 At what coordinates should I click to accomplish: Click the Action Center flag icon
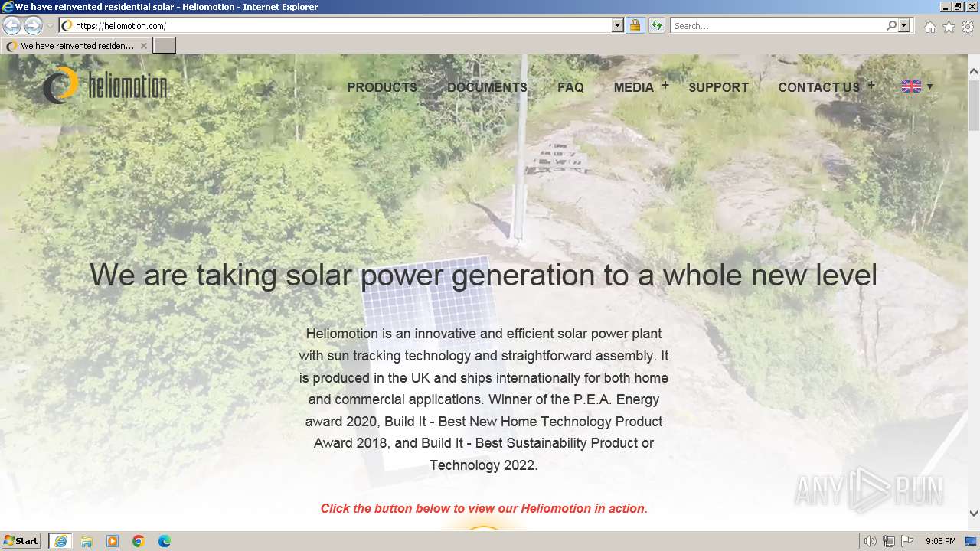[x=907, y=541]
